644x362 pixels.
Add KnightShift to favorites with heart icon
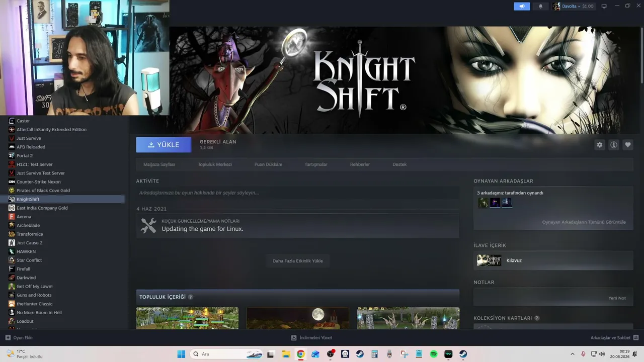click(628, 145)
